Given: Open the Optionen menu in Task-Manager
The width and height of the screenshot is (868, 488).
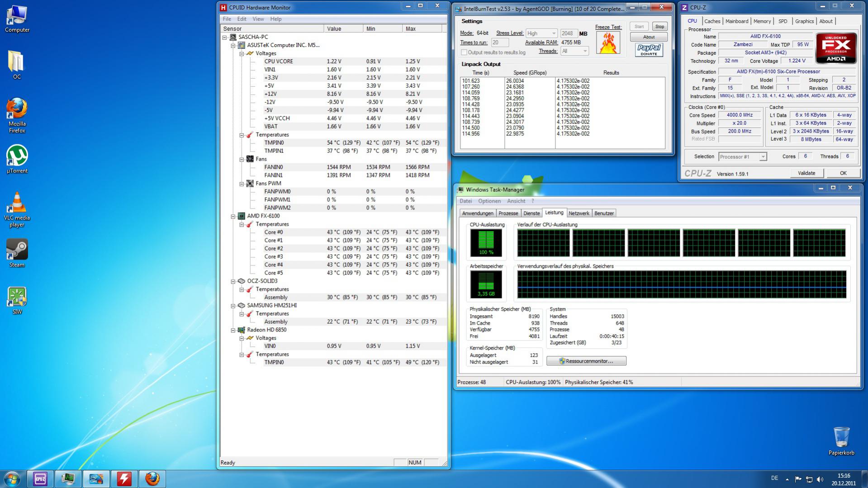Looking at the screenshot, I should coord(489,201).
